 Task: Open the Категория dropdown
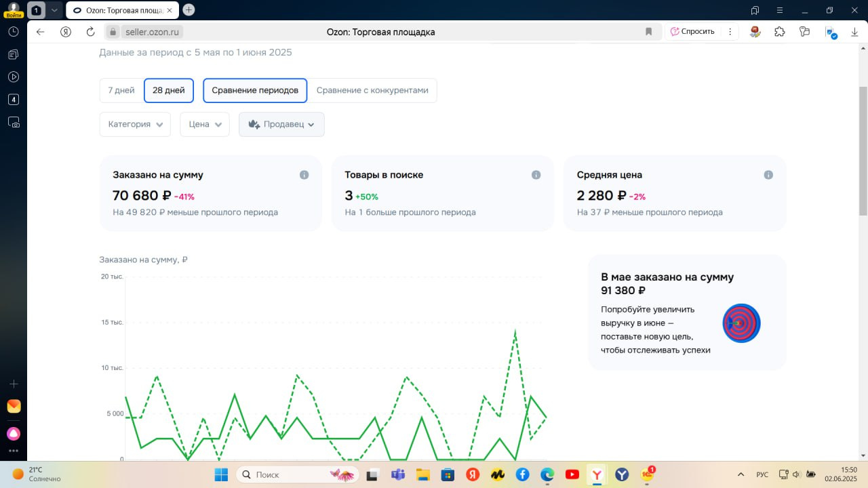click(x=135, y=124)
